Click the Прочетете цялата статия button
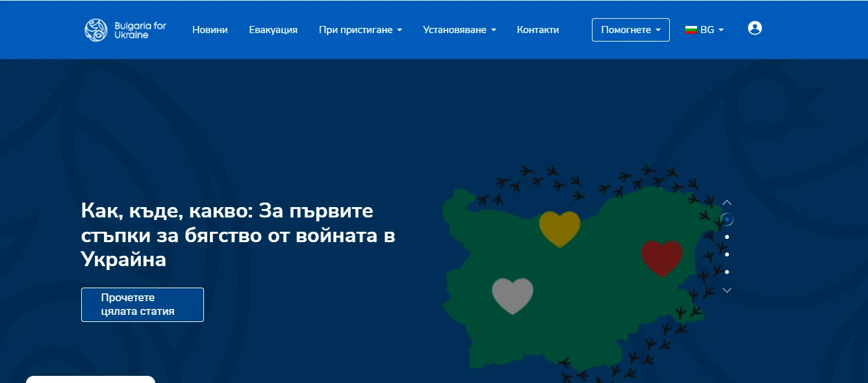Image resolution: width=868 pixels, height=383 pixels. pos(142,304)
